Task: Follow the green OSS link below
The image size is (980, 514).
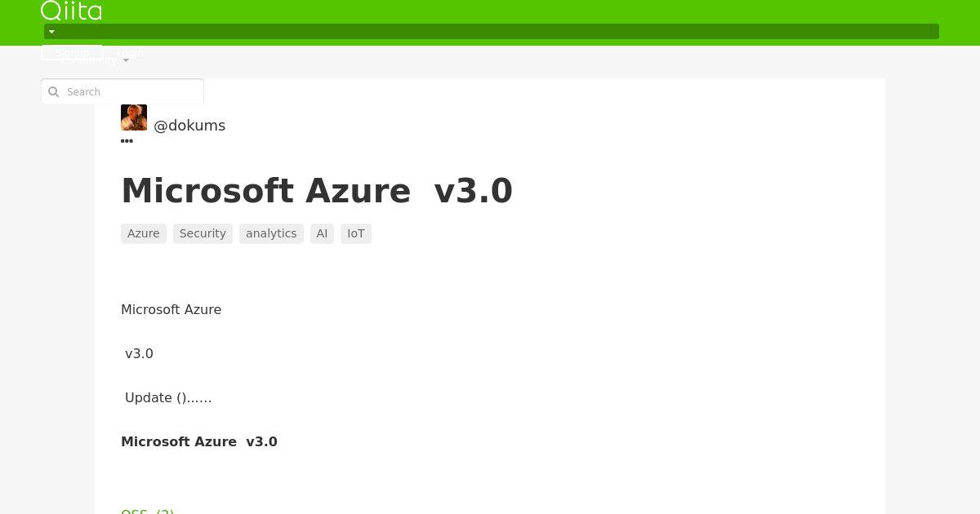Action: (x=148, y=512)
